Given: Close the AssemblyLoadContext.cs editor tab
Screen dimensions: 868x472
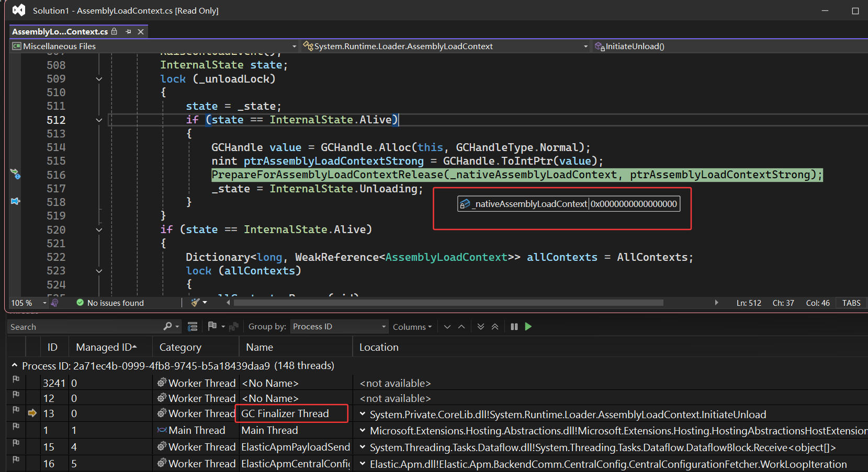Looking at the screenshot, I should [141, 32].
